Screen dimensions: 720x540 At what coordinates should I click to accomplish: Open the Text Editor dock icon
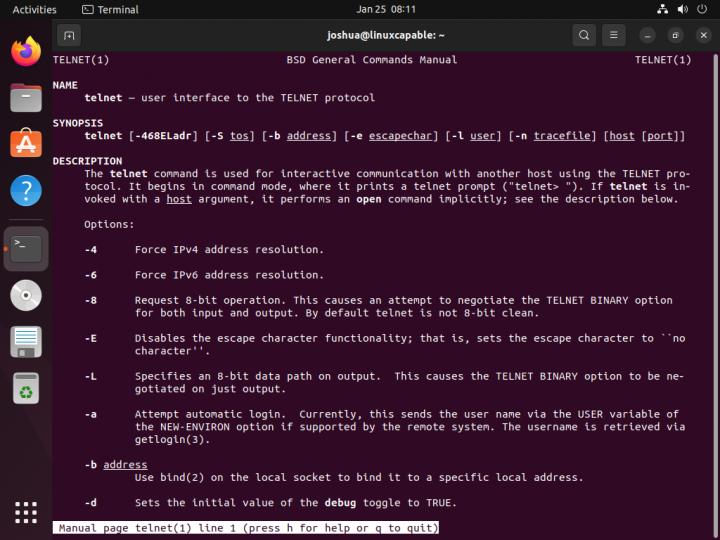coord(26,341)
